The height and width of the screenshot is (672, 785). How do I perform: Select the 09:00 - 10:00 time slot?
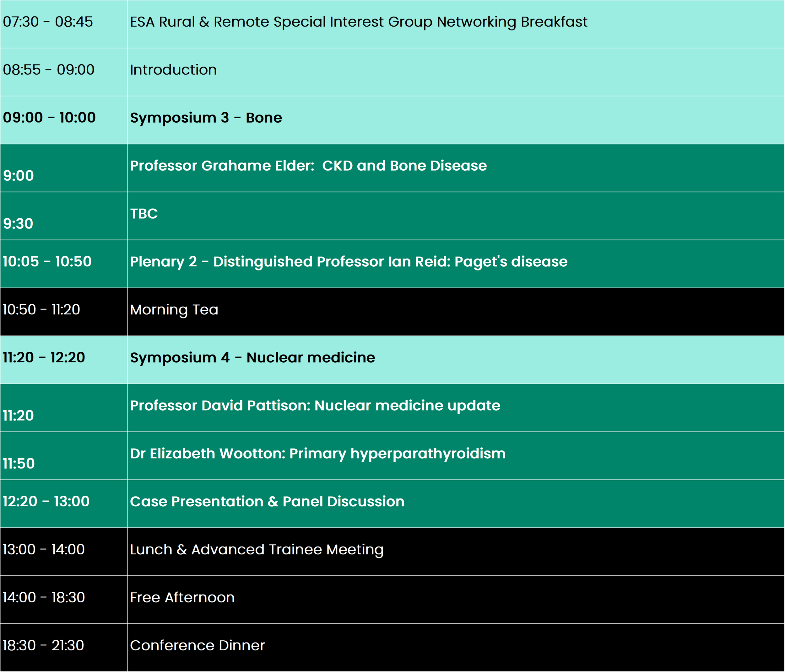click(49, 118)
